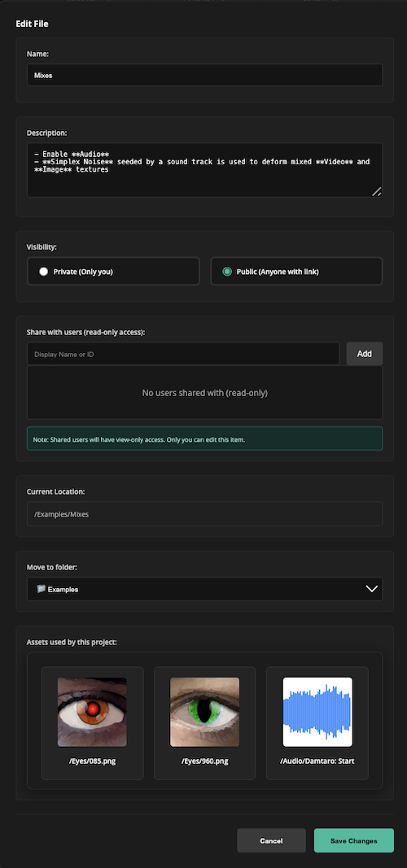Viewport: 407px width, 868px height.
Task: Focus the Name field containing Mixes
Action: coord(205,75)
